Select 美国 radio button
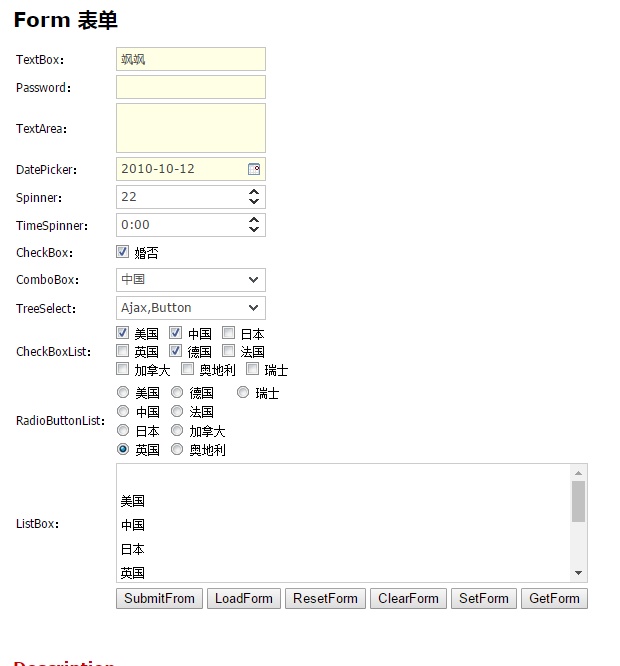The width and height of the screenshot is (620, 666). 123,392
